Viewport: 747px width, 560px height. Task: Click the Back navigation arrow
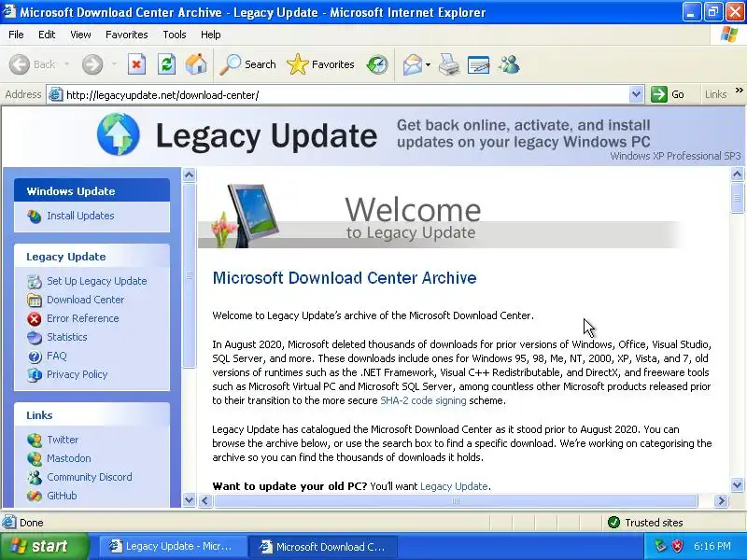20,64
